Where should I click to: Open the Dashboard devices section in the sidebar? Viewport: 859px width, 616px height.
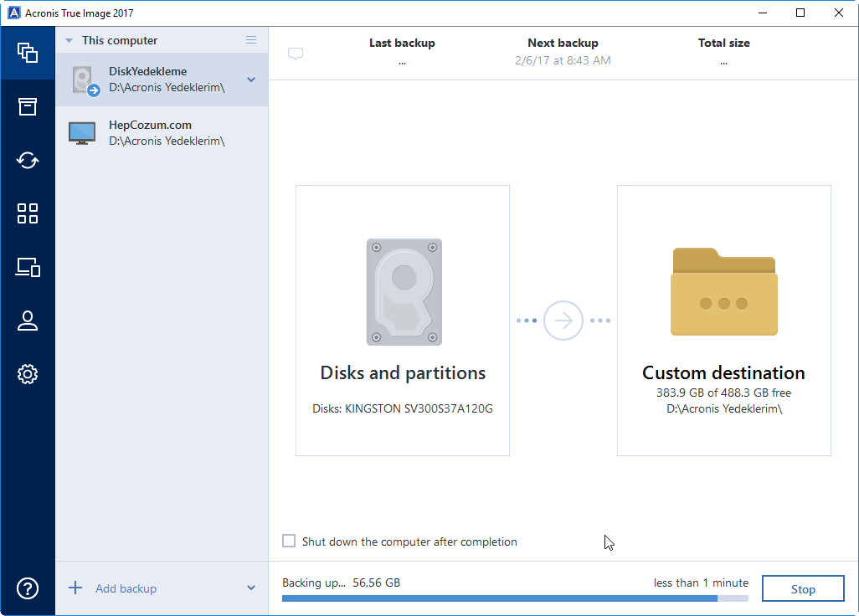click(28, 267)
